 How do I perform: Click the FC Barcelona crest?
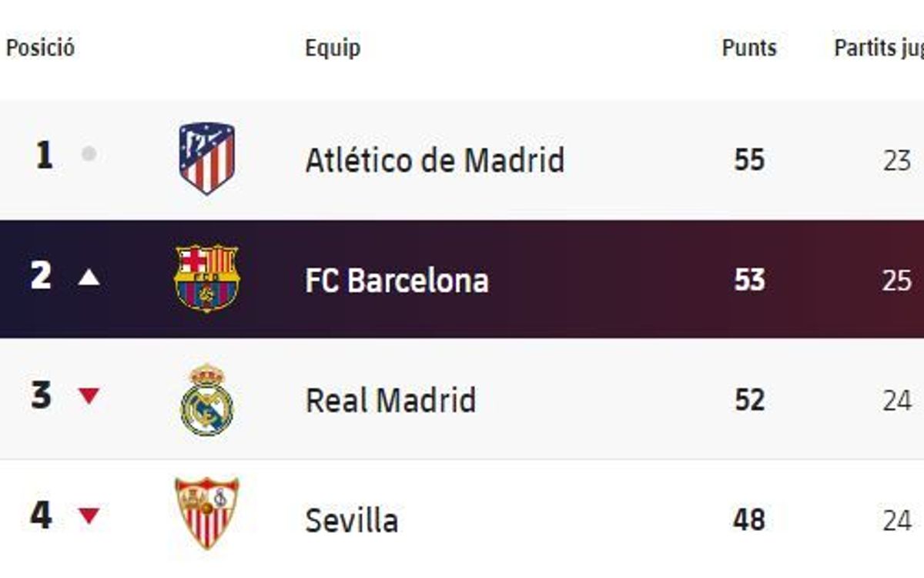206,278
